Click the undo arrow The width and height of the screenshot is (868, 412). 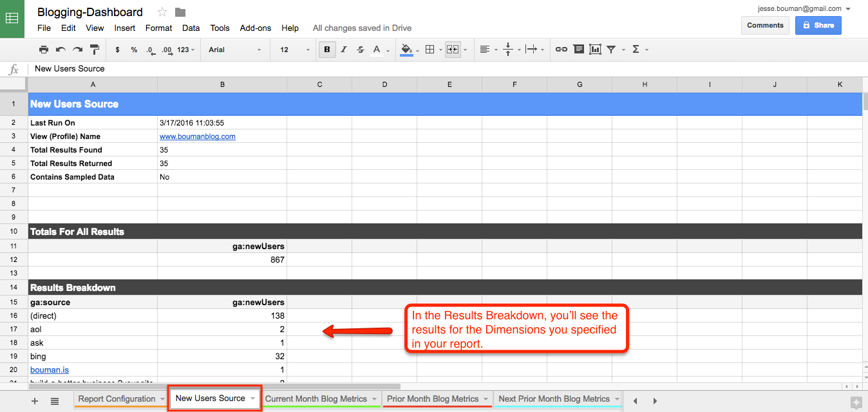pyautogui.click(x=59, y=49)
